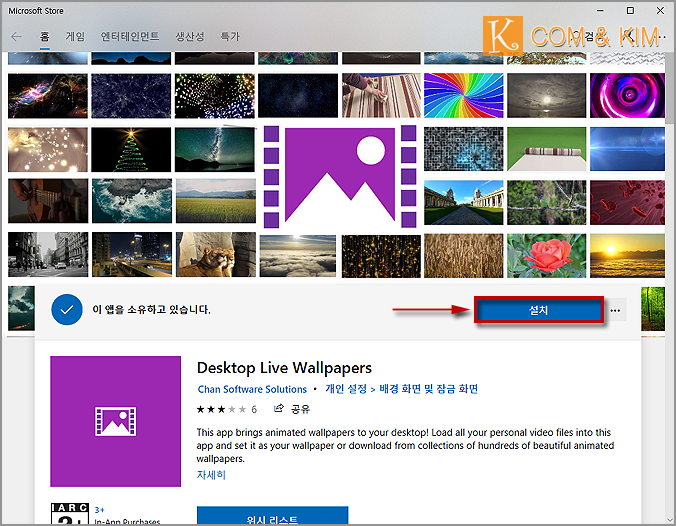Click the blue 설치 install button

point(538,310)
